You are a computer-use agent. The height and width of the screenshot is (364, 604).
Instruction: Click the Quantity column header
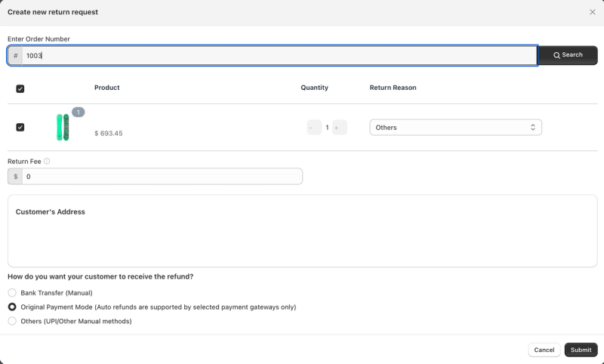(314, 88)
